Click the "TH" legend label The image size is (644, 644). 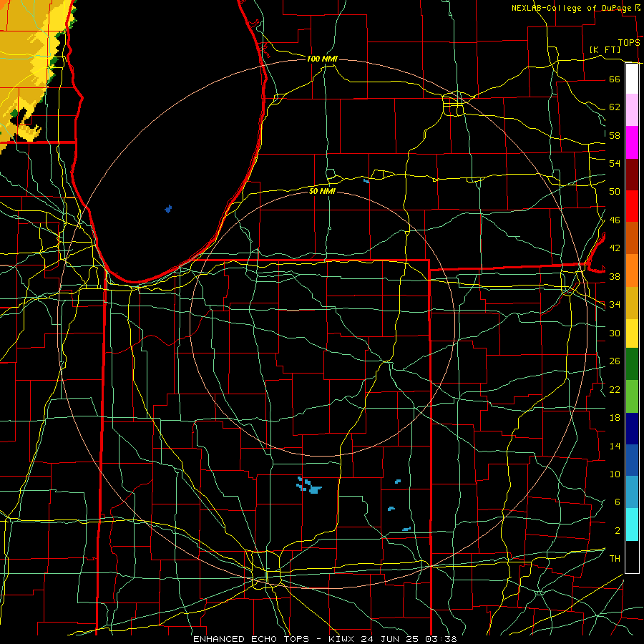pos(615,559)
